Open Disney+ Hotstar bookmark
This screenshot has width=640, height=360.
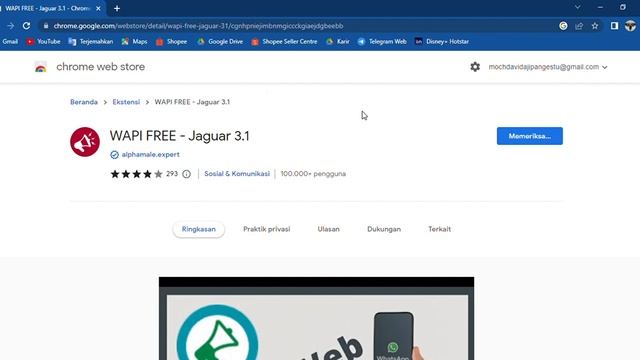pyautogui.click(x=442, y=42)
